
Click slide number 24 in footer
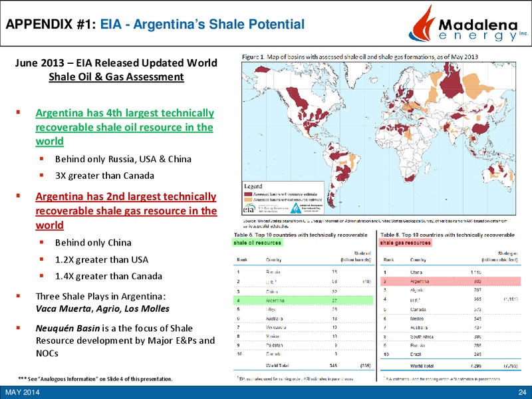tap(522, 392)
